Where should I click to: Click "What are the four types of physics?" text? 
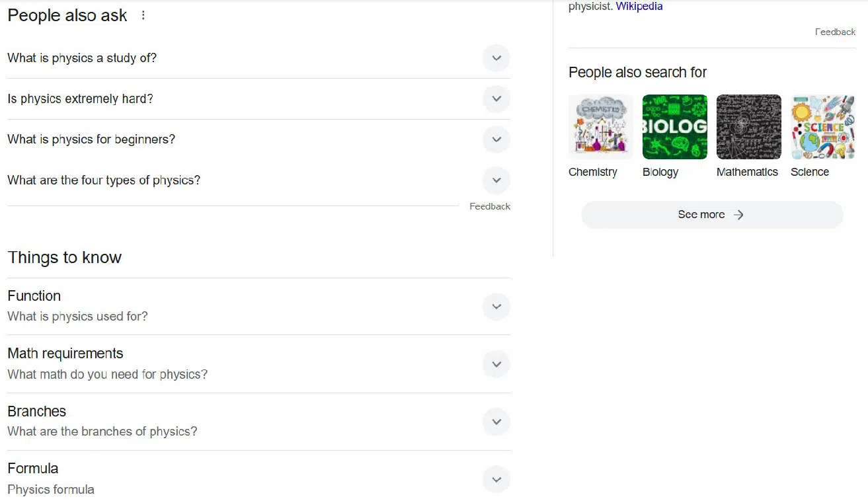(104, 180)
